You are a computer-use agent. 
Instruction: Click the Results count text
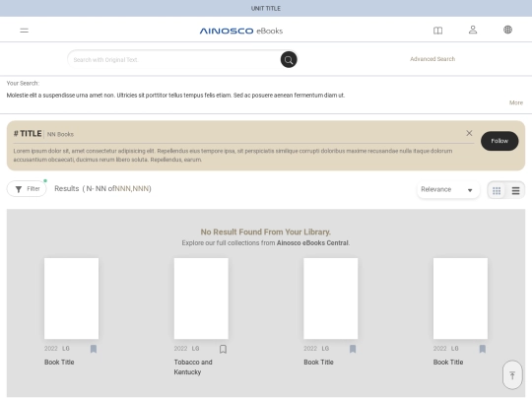tap(102, 188)
